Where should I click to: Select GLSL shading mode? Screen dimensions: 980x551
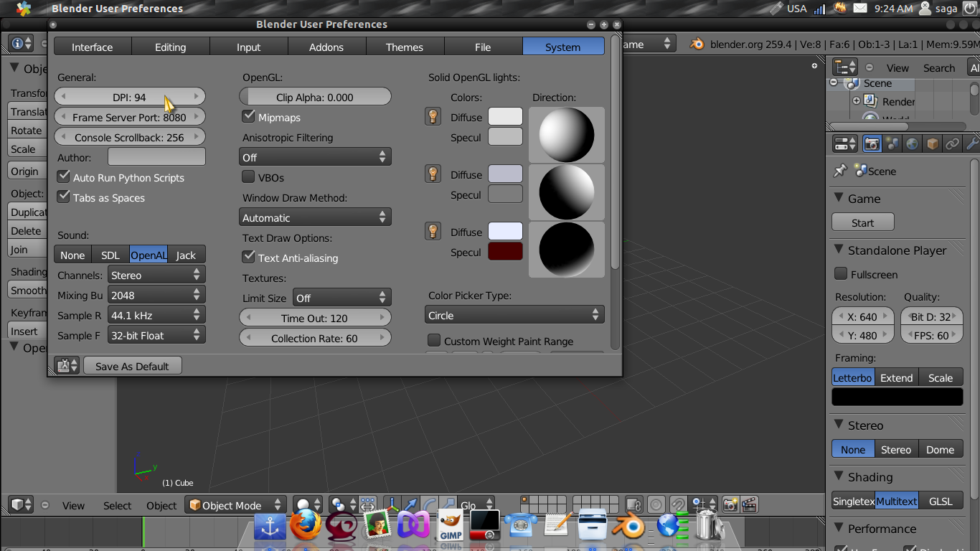tap(941, 501)
